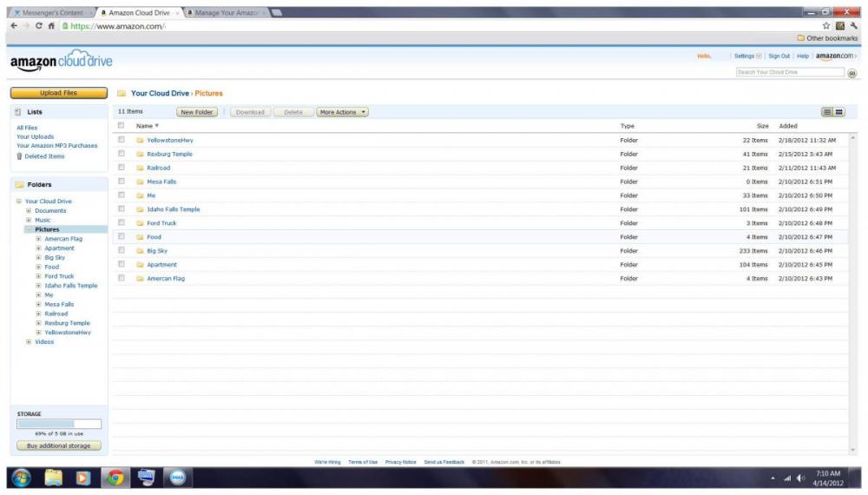The width and height of the screenshot is (868, 495).
Task: Check the Amercan Flag folder checkbox
Action: [122, 279]
